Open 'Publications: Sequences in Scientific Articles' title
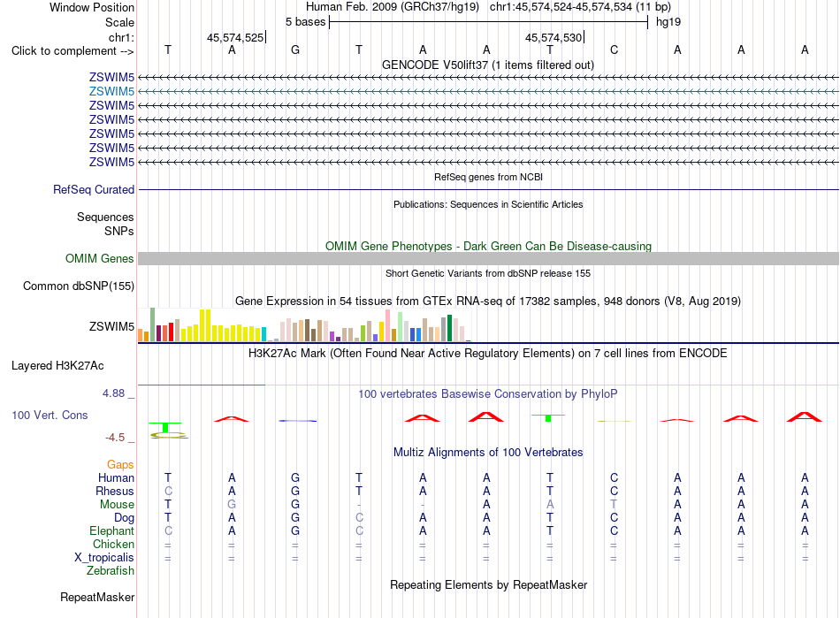The width and height of the screenshot is (840, 618). [x=488, y=204]
